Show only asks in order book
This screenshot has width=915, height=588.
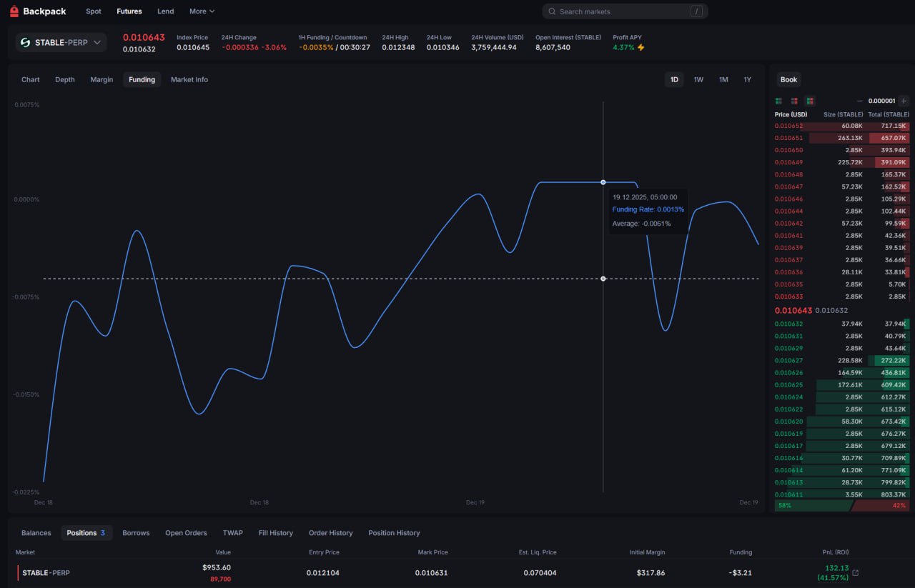794,101
